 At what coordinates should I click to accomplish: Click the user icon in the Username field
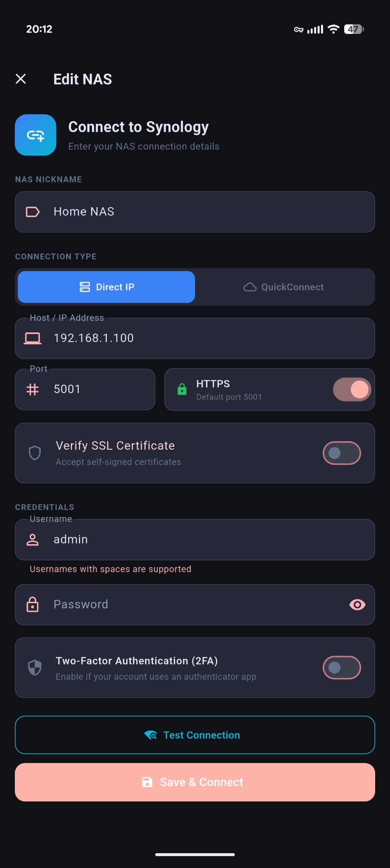tap(33, 539)
